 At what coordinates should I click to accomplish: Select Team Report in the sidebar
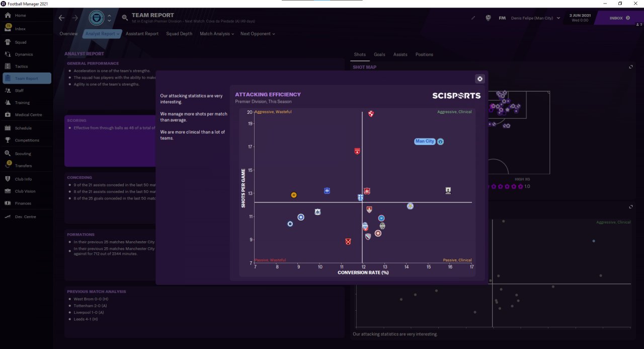[27, 78]
